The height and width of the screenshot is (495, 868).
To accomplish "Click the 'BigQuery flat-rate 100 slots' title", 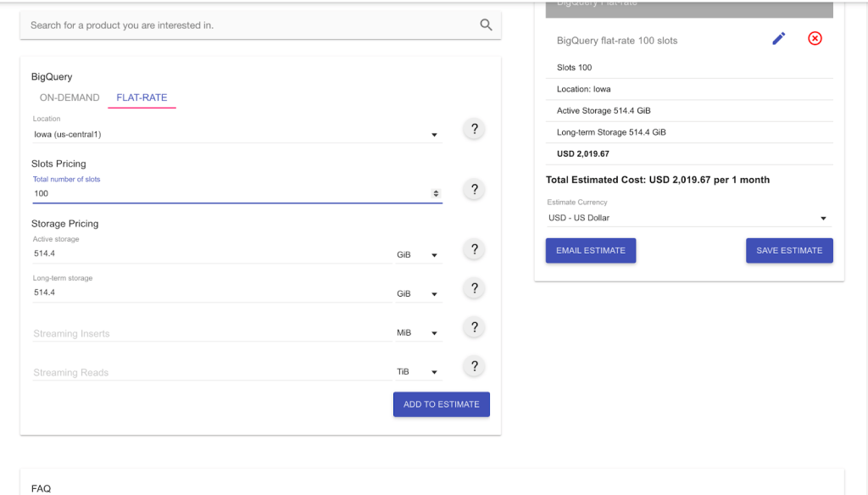I will pos(617,41).
